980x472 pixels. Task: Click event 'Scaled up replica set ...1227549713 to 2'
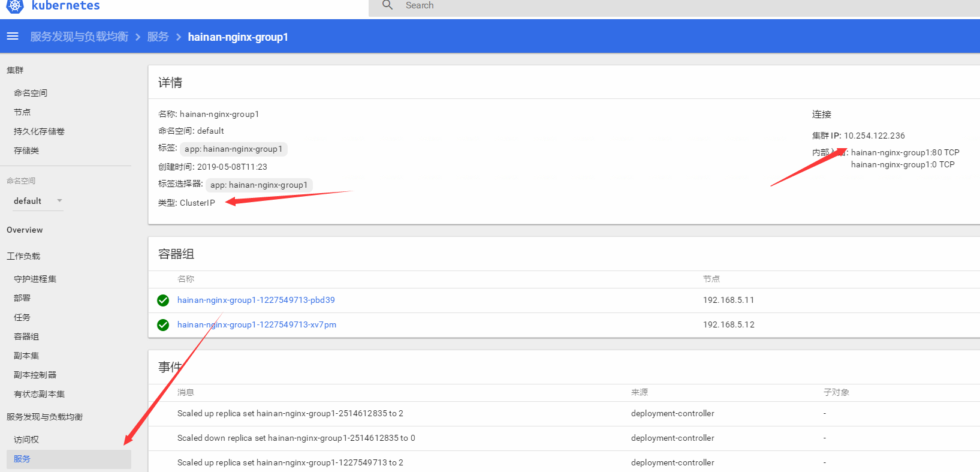pos(290,462)
